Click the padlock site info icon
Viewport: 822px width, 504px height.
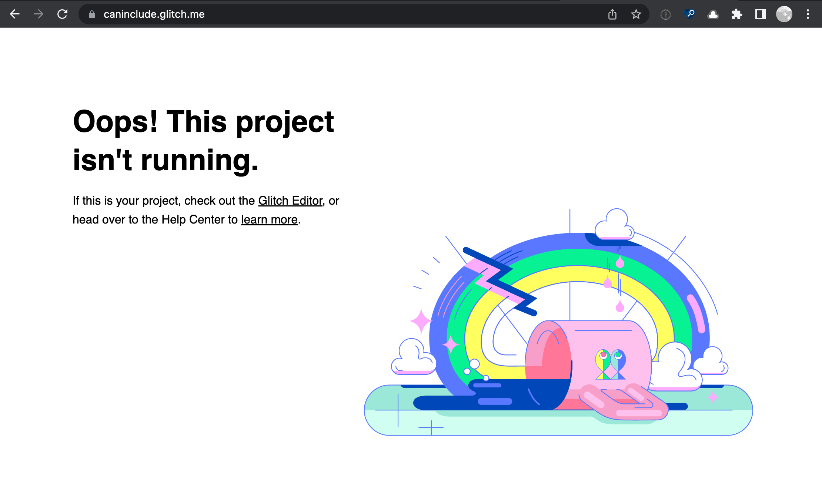click(92, 14)
